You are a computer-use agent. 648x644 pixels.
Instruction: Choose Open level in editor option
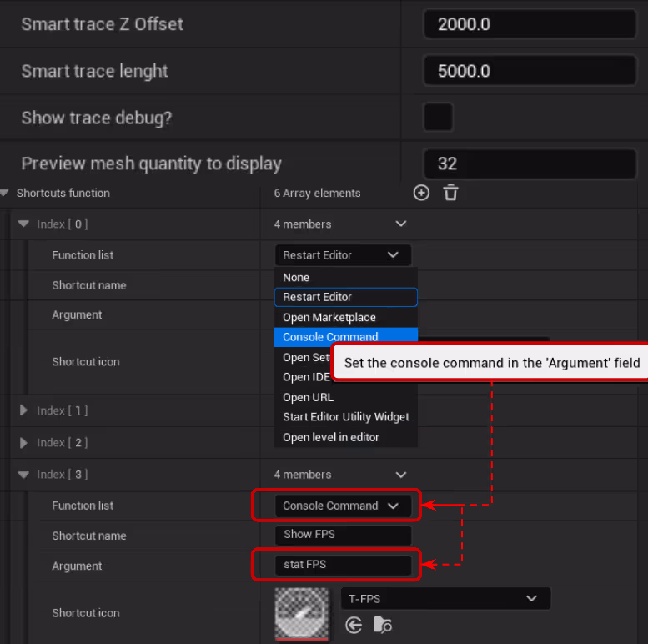pyautogui.click(x=345, y=437)
